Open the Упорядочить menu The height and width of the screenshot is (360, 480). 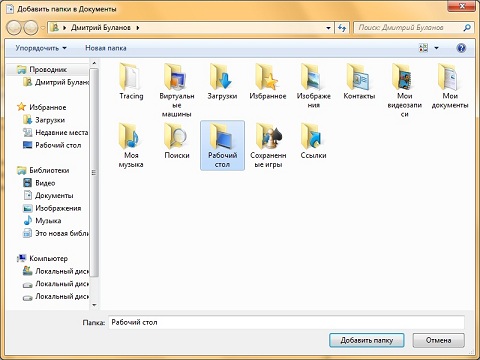click(41, 48)
